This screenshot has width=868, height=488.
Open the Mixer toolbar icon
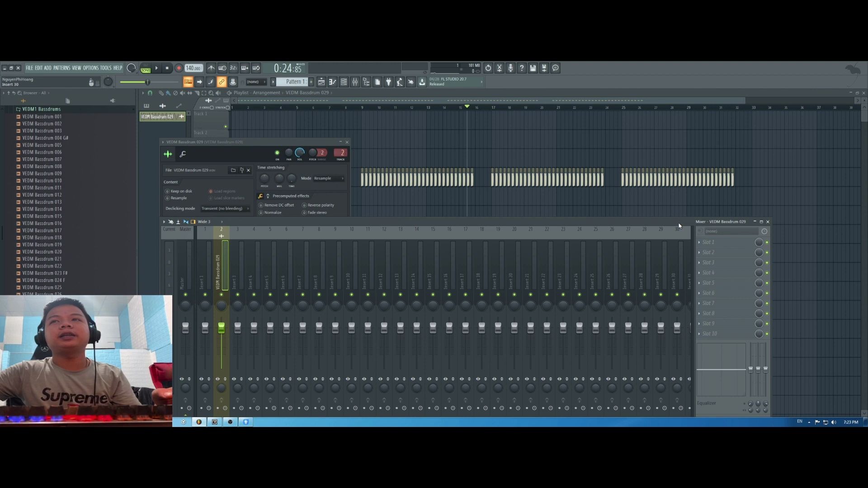coord(355,82)
